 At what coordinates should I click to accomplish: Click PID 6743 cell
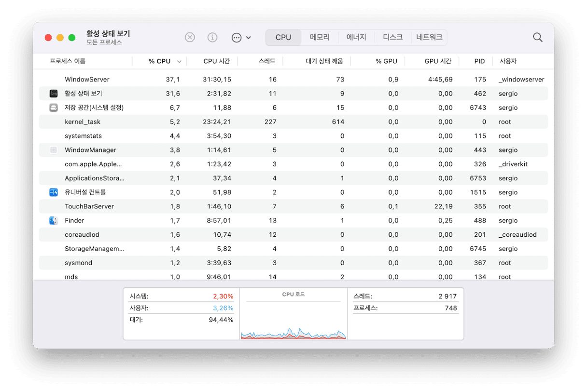click(478, 108)
